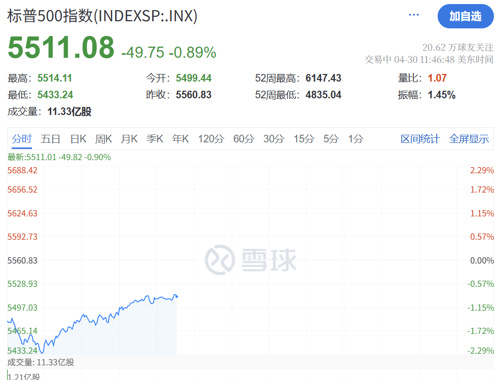
Task: Click 全屏显示 fullscreen display link
Action: point(469,139)
